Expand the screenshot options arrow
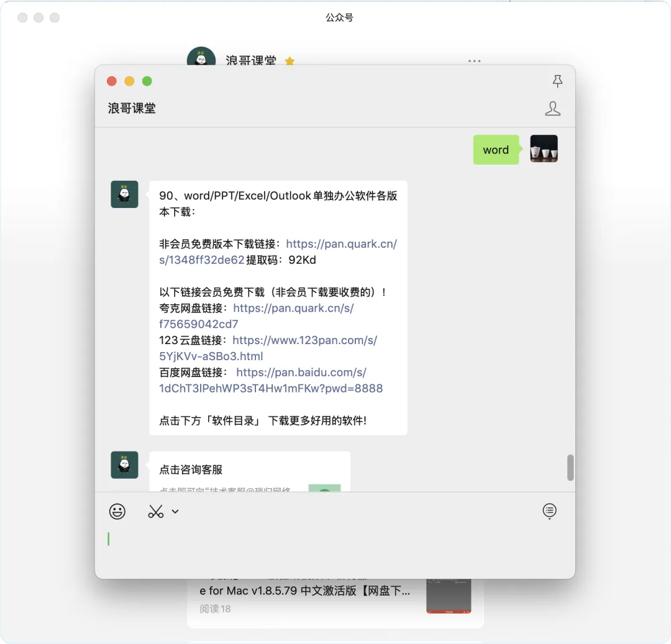671x644 pixels. tap(175, 512)
